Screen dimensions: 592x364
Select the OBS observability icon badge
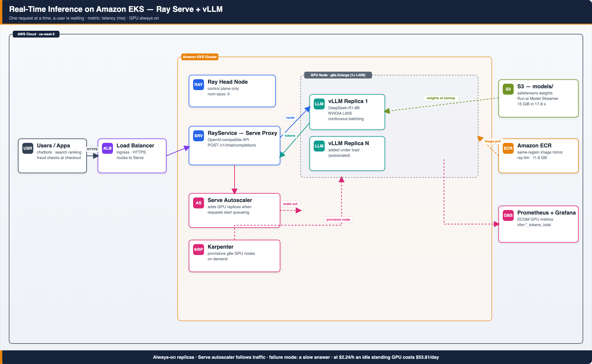click(508, 215)
